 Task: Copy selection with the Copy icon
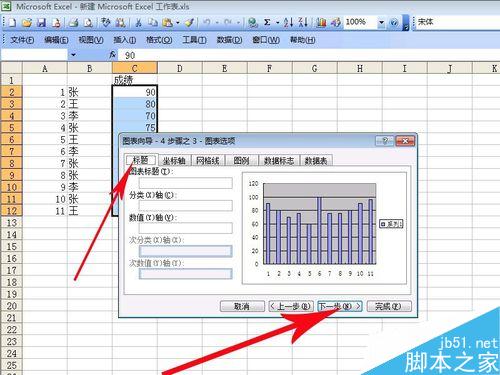153,23
